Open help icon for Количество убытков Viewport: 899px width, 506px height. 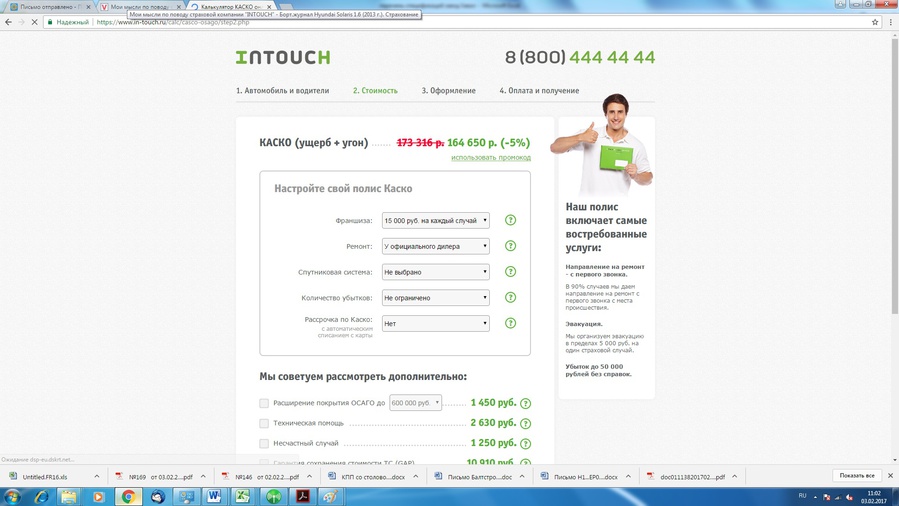(x=510, y=297)
